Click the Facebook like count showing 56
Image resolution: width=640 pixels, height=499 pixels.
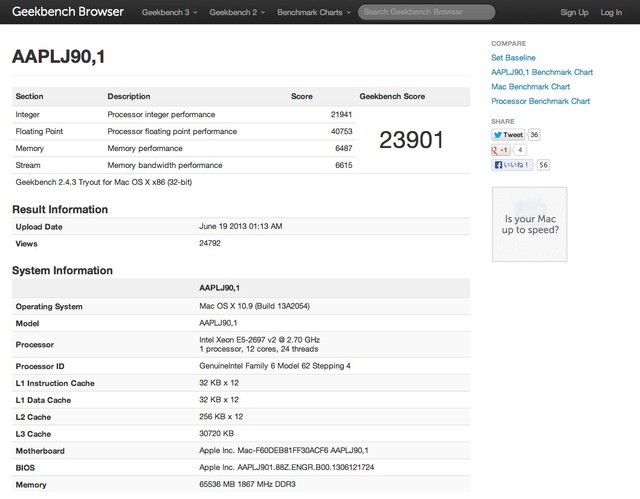coord(543,165)
